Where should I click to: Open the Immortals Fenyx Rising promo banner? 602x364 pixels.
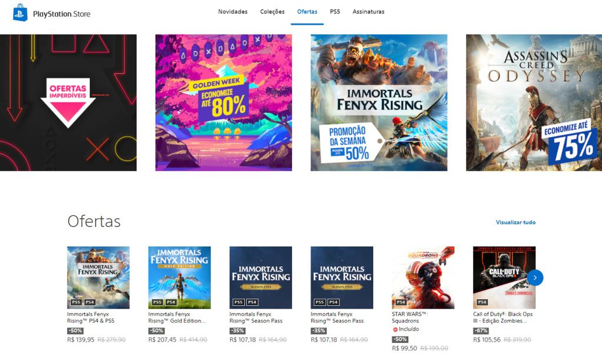coord(379,102)
